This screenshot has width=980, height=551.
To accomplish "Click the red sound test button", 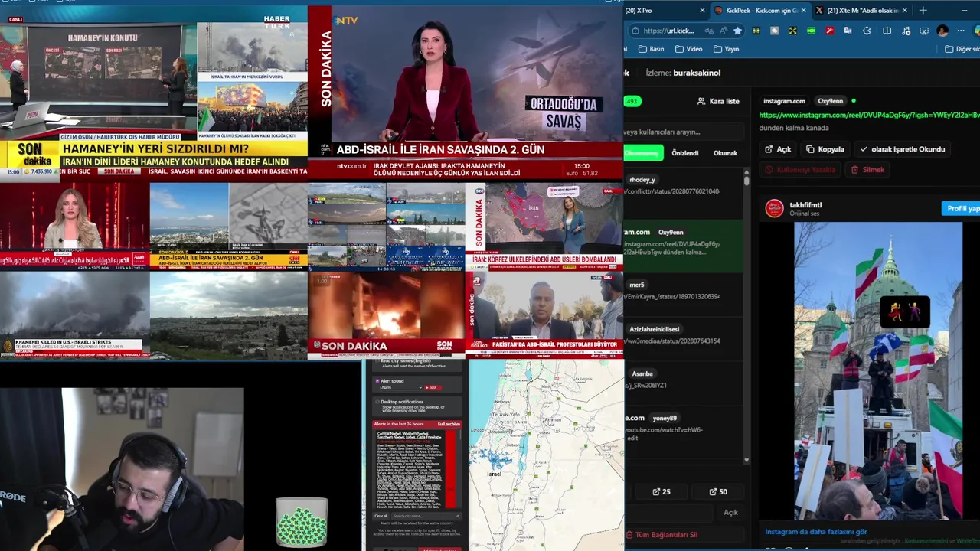I will (432, 388).
